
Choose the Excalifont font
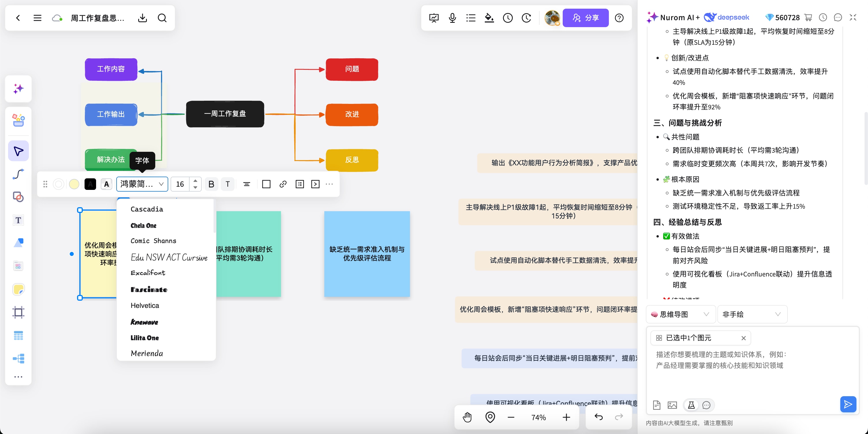click(148, 273)
